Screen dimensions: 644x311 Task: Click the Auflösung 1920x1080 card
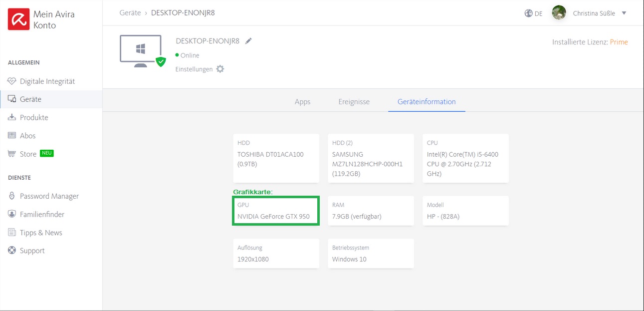click(276, 254)
